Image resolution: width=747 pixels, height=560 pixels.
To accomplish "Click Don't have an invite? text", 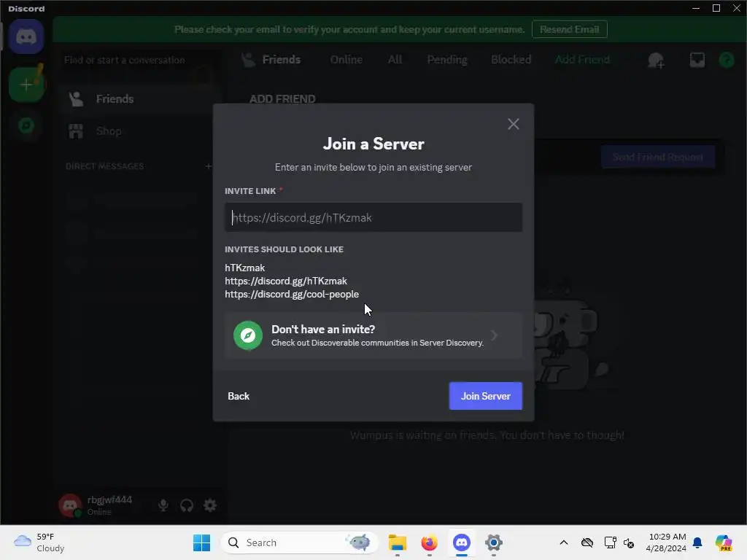I will click(323, 329).
